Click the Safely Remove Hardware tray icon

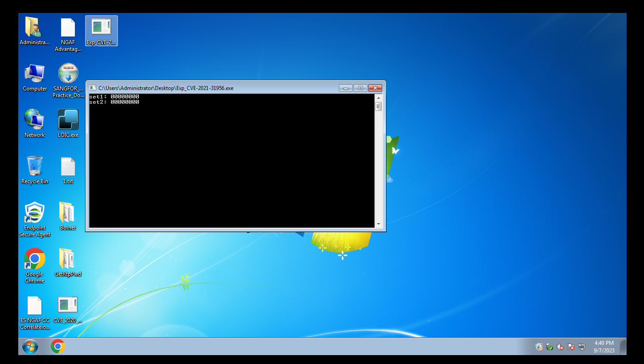click(550, 347)
